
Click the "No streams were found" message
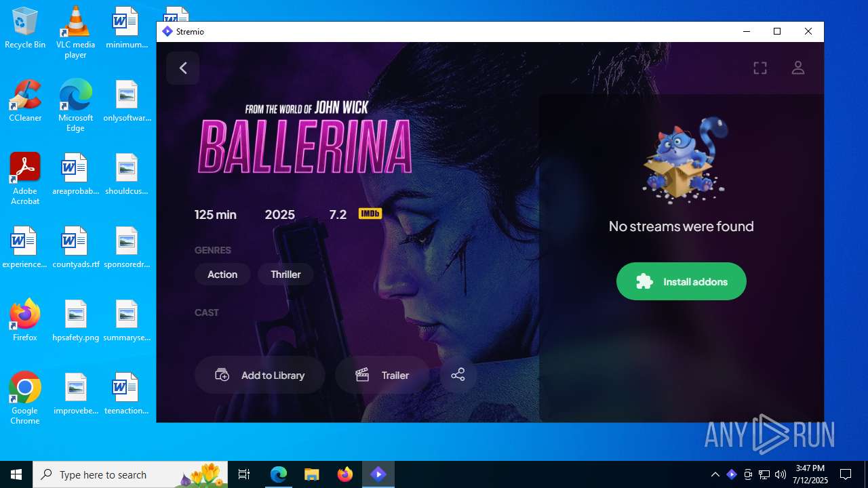click(681, 226)
